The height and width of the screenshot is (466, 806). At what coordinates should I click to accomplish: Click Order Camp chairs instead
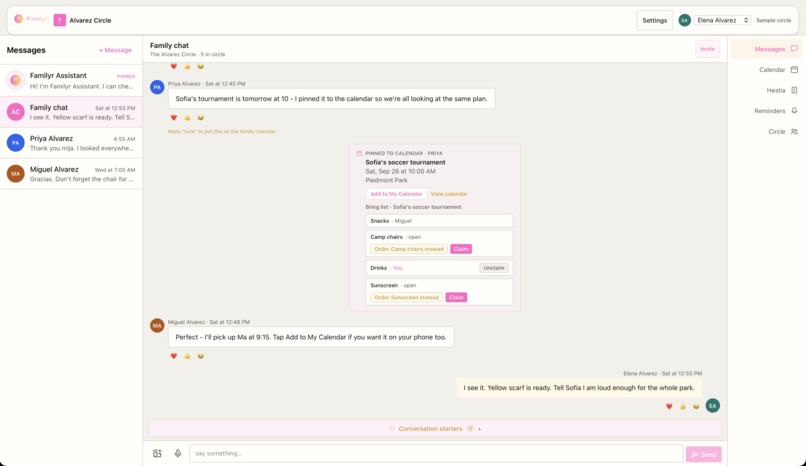409,249
